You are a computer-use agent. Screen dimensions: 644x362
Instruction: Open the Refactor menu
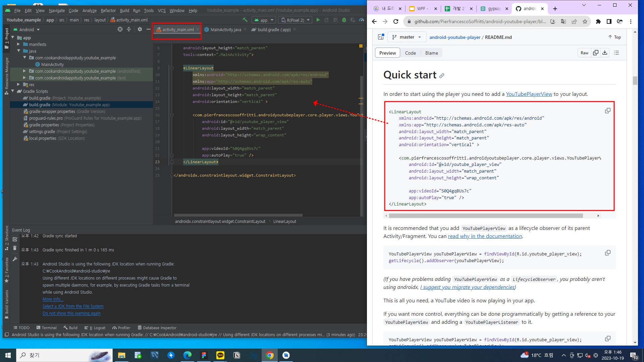pyautogui.click(x=108, y=10)
